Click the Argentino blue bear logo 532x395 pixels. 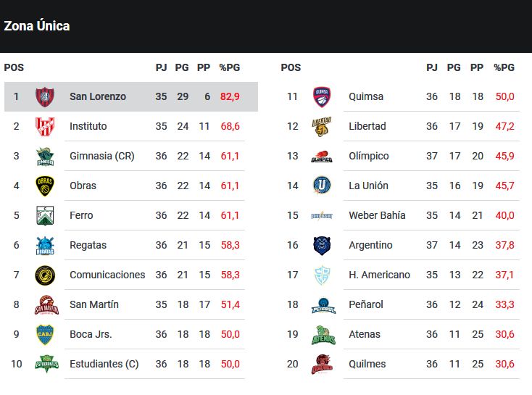pyautogui.click(x=322, y=246)
